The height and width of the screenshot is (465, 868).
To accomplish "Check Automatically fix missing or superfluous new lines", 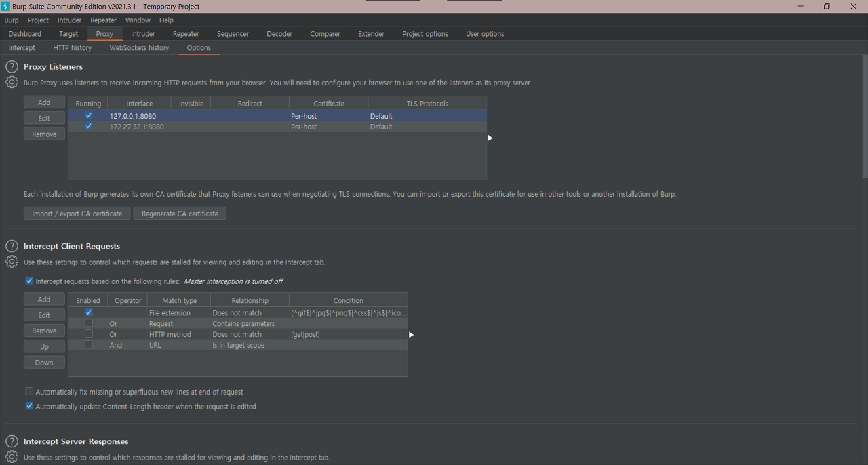I will pos(29,392).
